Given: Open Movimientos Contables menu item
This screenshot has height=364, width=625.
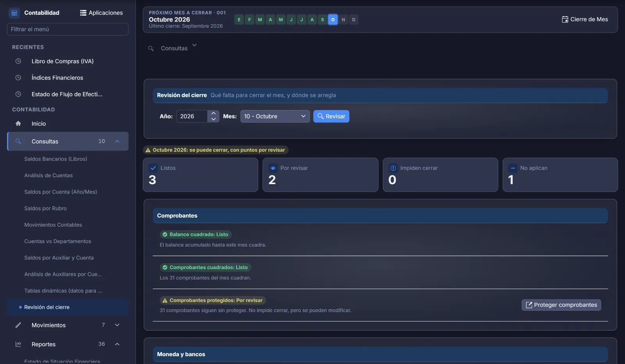Looking at the screenshot, I should [x=53, y=225].
